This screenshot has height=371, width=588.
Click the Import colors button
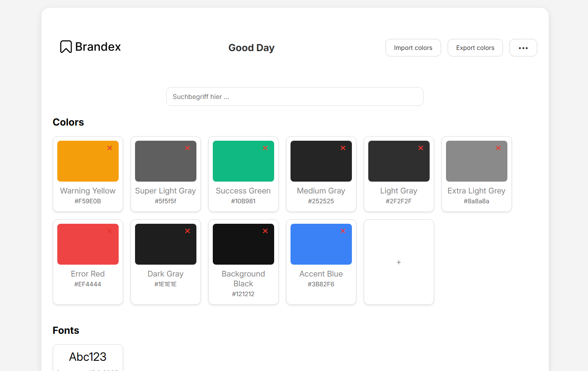pos(413,47)
